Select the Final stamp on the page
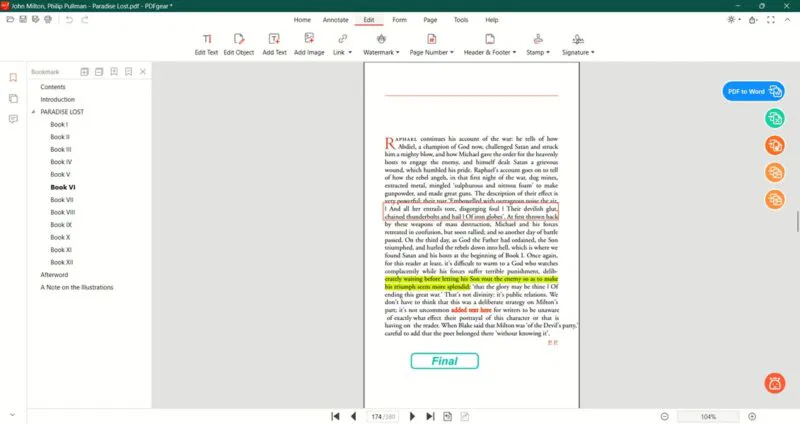Viewport: 800px width, 424px height. (444, 361)
